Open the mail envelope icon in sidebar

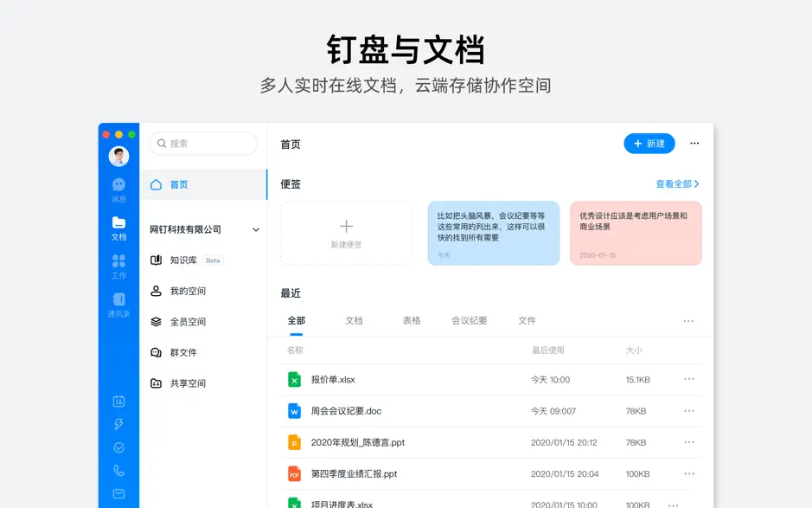click(x=118, y=494)
